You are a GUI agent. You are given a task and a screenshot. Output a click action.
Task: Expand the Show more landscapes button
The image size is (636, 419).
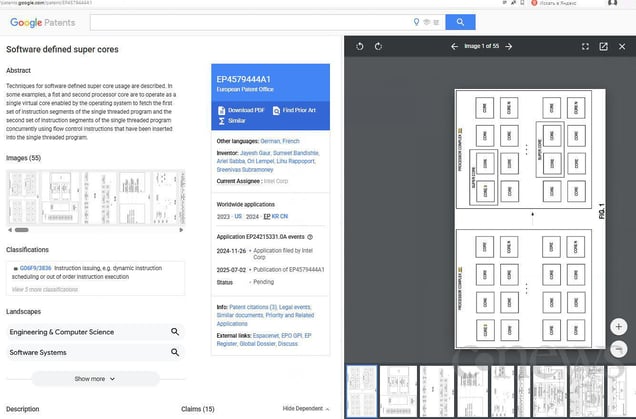95,379
